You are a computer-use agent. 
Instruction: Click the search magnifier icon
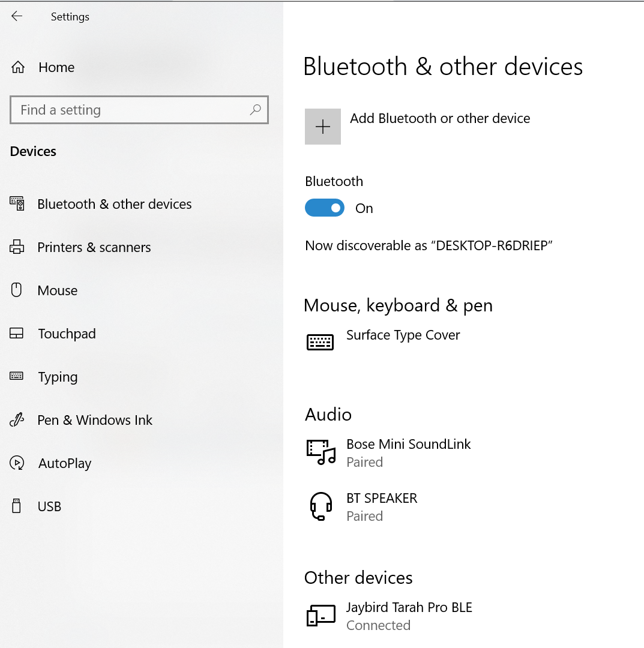click(x=255, y=110)
